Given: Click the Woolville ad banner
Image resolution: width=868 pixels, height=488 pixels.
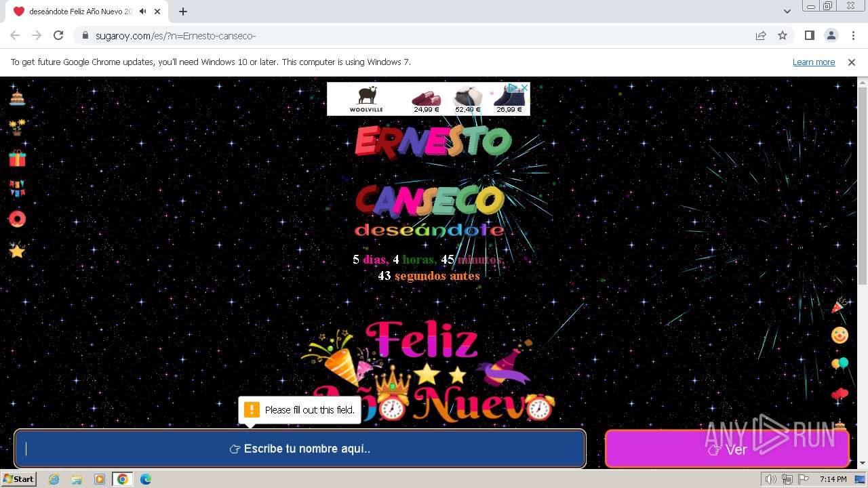Looking at the screenshot, I should (429, 99).
